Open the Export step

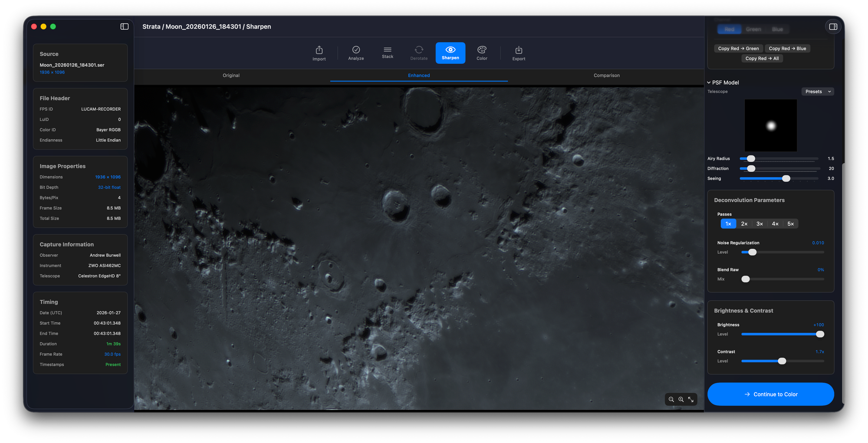pos(519,53)
